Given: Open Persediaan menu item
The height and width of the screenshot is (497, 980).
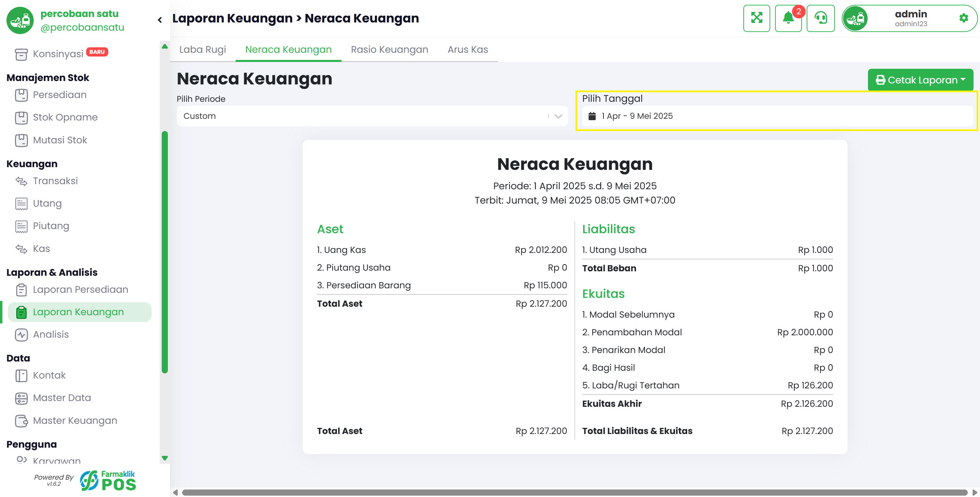Looking at the screenshot, I should click(59, 95).
